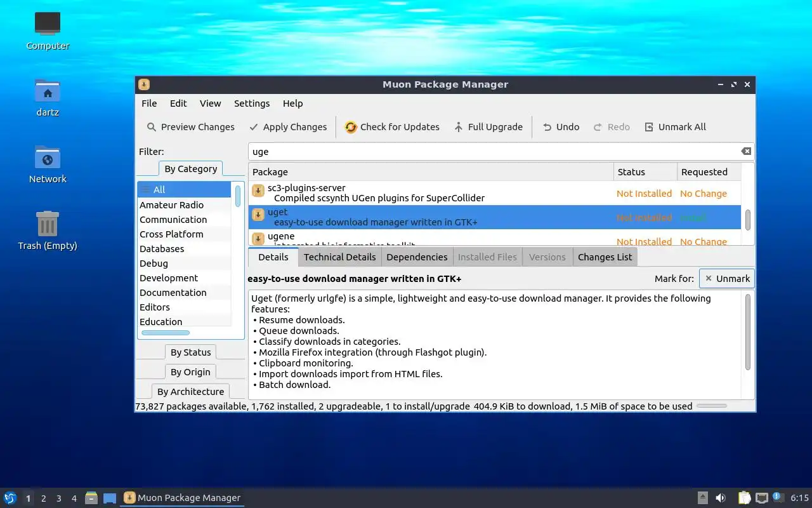Select the Documentation category
This screenshot has width=812, height=508.
(x=184, y=293)
